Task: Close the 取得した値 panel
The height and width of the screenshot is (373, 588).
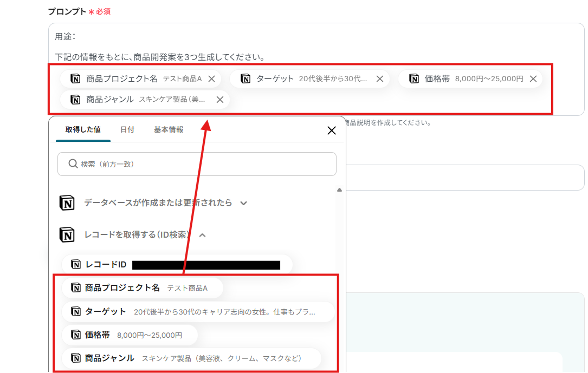Action: click(331, 130)
